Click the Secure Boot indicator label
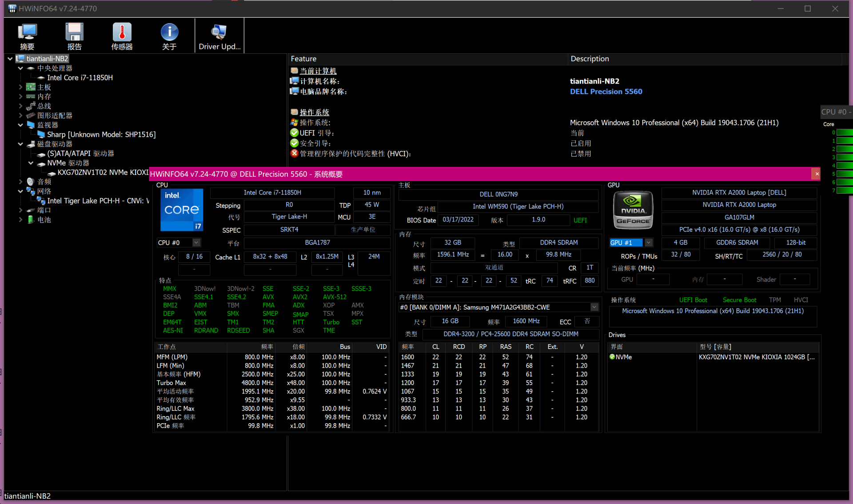This screenshot has height=504, width=853. tap(739, 300)
